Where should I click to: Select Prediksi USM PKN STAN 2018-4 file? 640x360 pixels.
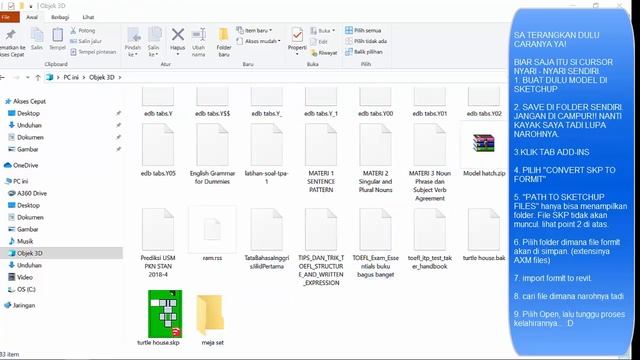point(158,243)
